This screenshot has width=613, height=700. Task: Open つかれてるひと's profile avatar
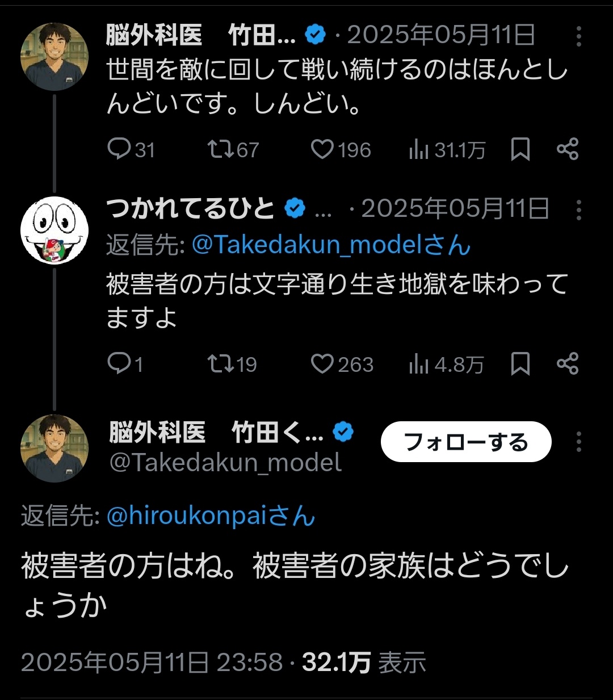54,230
